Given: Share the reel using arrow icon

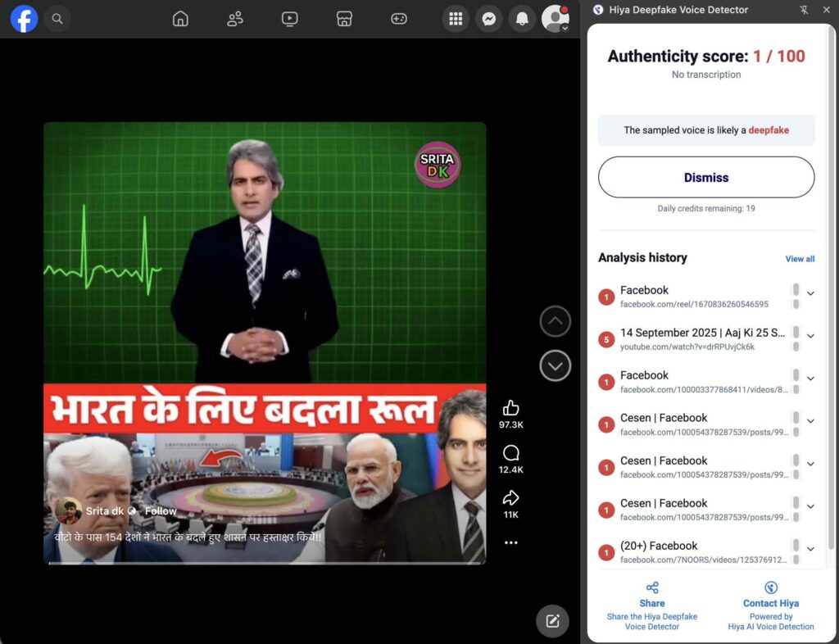Looking at the screenshot, I should pyautogui.click(x=511, y=498).
